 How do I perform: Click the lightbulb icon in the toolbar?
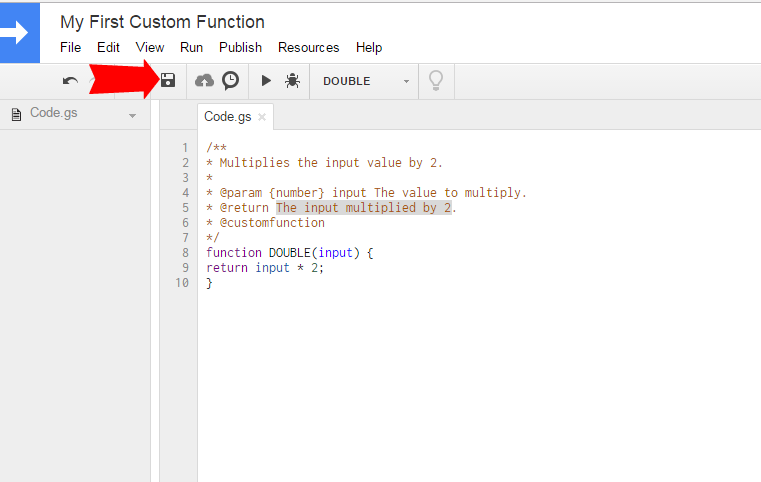pyautogui.click(x=435, y=80)
